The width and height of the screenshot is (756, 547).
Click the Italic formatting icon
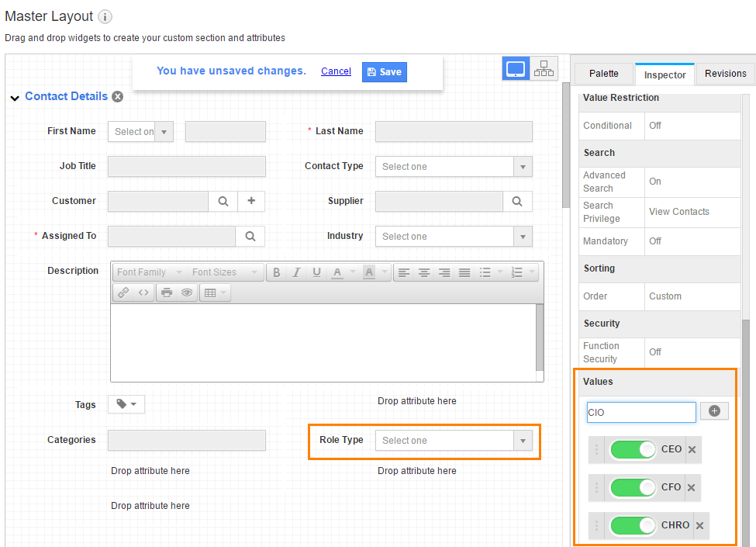pyautogui.click(x=296, y=272)
